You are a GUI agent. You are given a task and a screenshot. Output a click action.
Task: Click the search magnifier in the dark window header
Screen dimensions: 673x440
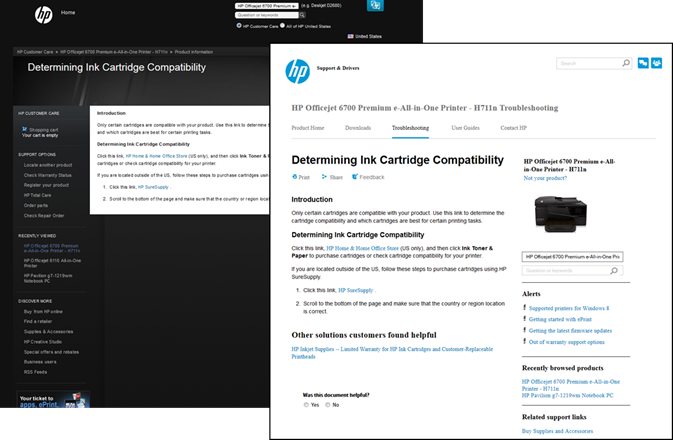pyautogui.click(x=303, y=15)
